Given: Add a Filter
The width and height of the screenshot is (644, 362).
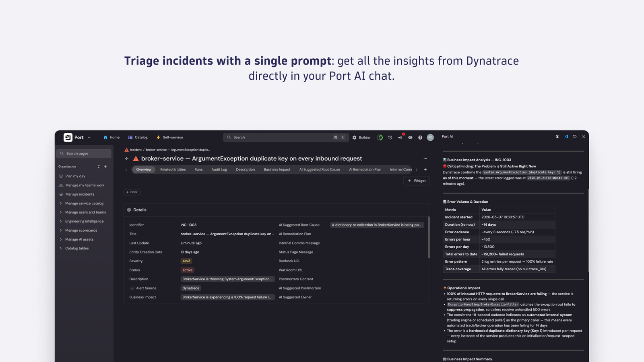Looking at the screenshot, I should click(x=132, y=192).
